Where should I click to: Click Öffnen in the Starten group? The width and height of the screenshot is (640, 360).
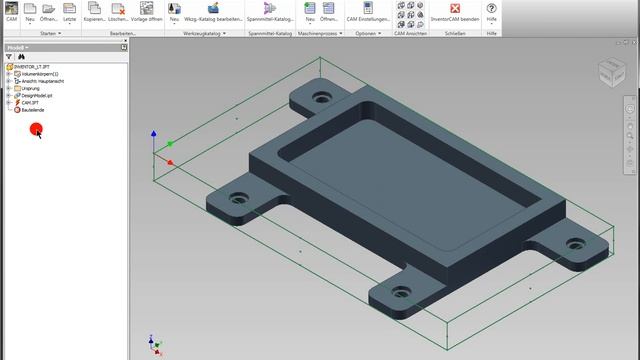point(49,11)
